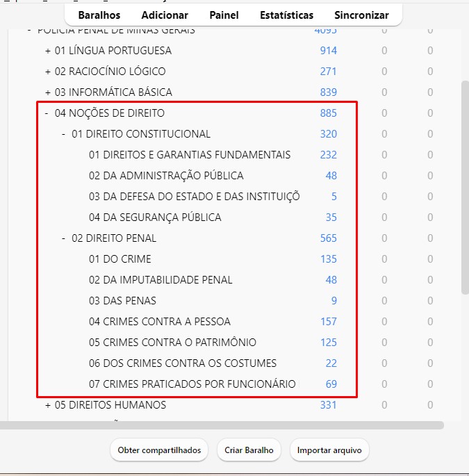Screen dimensions: 469x476
Task: Click Adicionar in the top menu
Action: point(165,15)
